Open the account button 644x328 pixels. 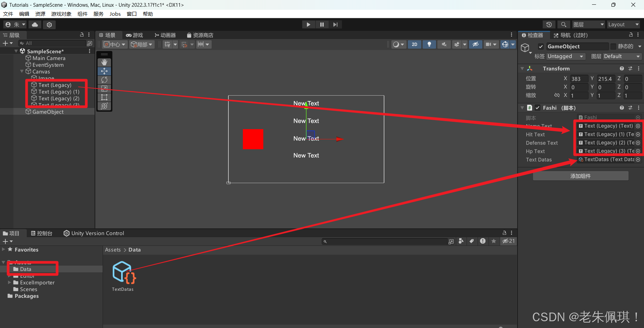(15, 24)
